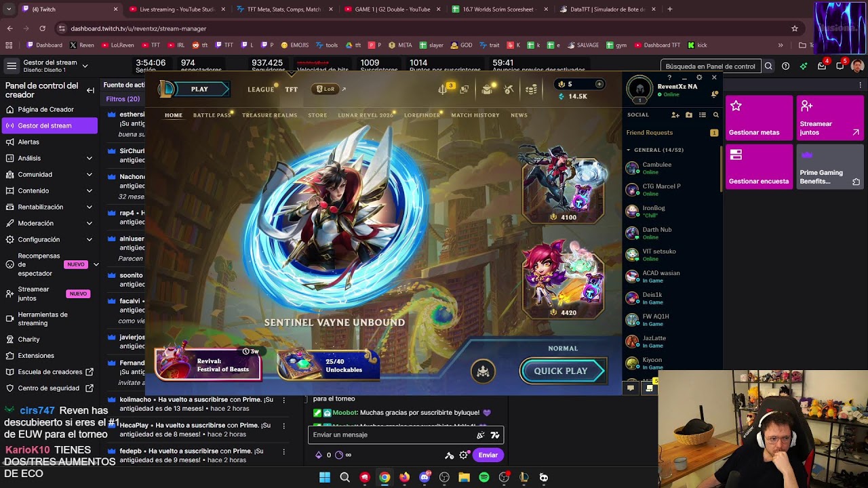Open the TFT tab in League client

pos(291,89)
